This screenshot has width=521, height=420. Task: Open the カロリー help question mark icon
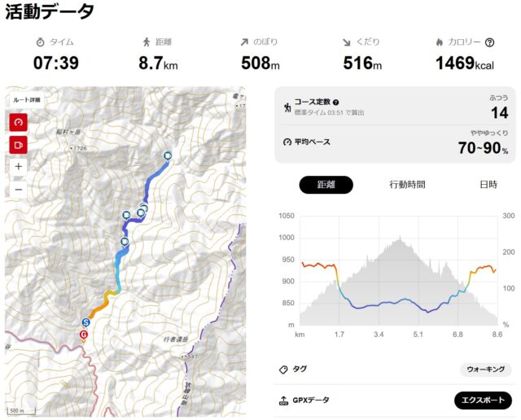[489, 42]
